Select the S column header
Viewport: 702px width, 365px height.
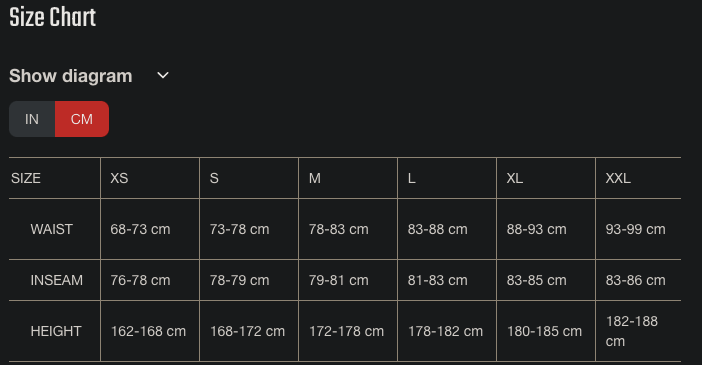[x=249, y=178]
